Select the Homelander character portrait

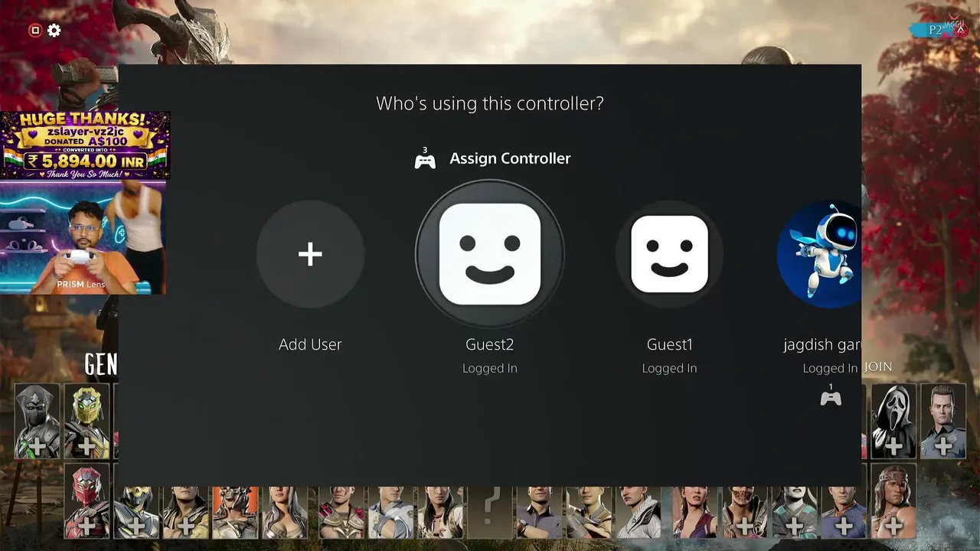844,511
